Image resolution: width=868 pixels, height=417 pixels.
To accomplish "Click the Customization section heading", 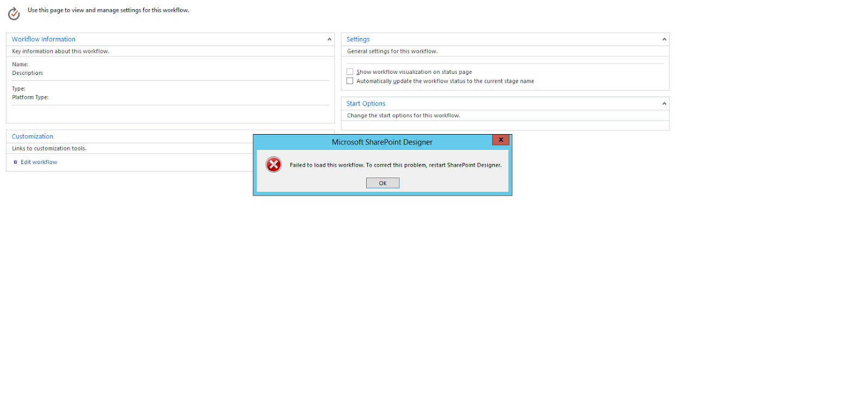I will coord(33,136).
